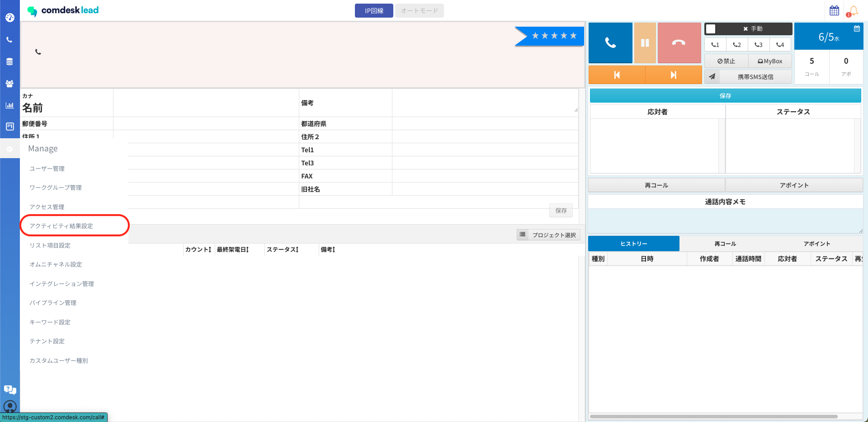The height and width of the screenshot is (422, 868).
Task: Pause the call with the hold button
Action: pos(645,43)
